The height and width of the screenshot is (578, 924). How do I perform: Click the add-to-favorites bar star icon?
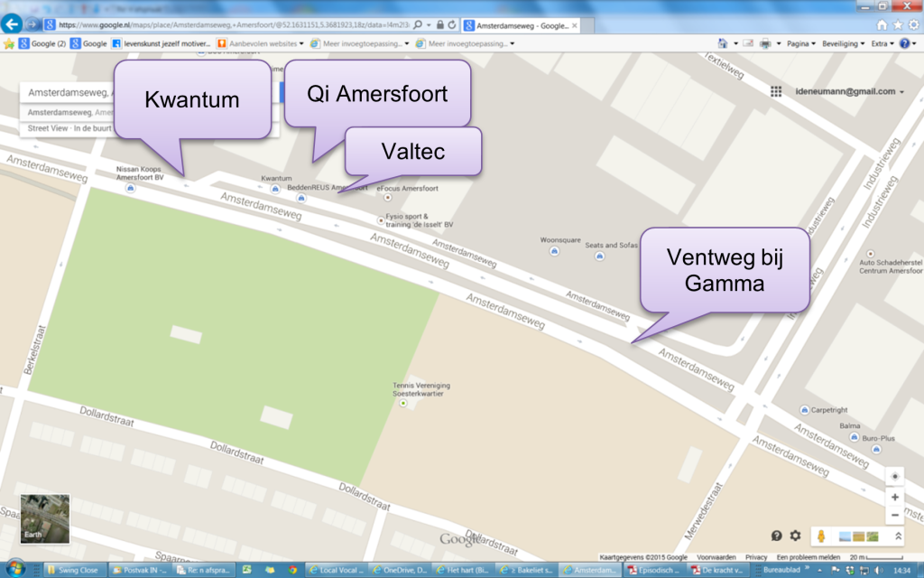click(9, 43)
